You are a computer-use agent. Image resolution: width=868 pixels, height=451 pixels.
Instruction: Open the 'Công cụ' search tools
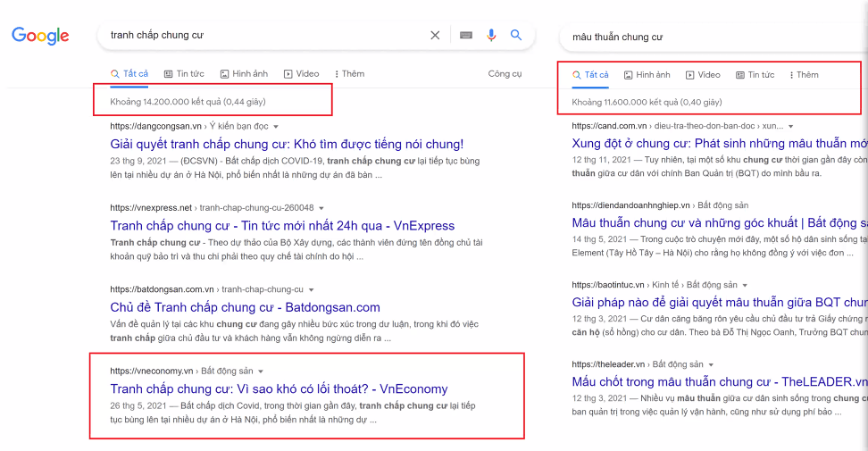[x=505, y=73]
